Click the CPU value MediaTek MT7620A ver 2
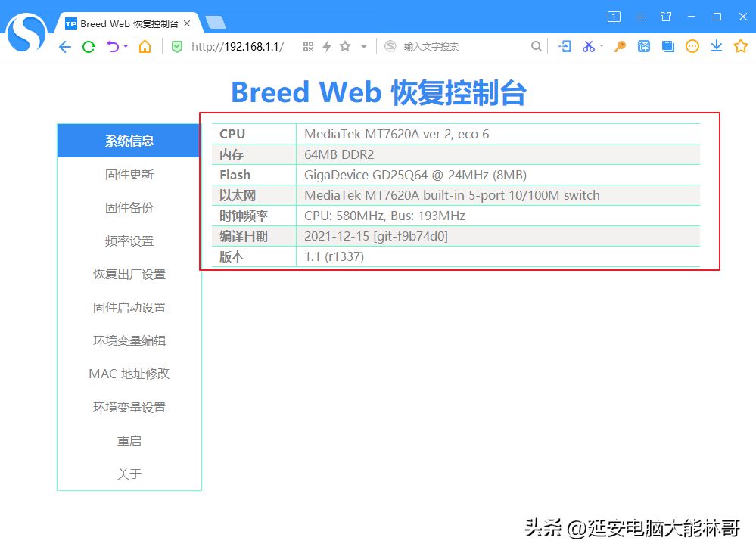This screenshot has width=756, height=553. pos(397,134)
